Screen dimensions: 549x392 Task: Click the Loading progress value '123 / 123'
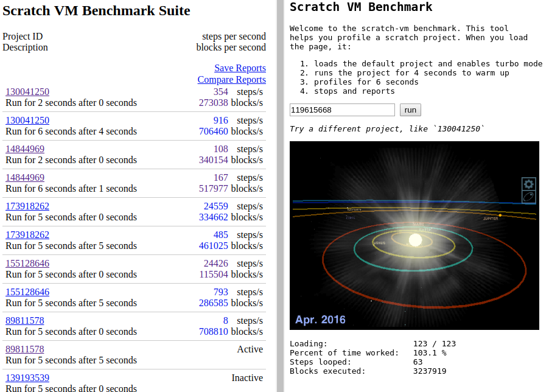[x=434, y=344]
